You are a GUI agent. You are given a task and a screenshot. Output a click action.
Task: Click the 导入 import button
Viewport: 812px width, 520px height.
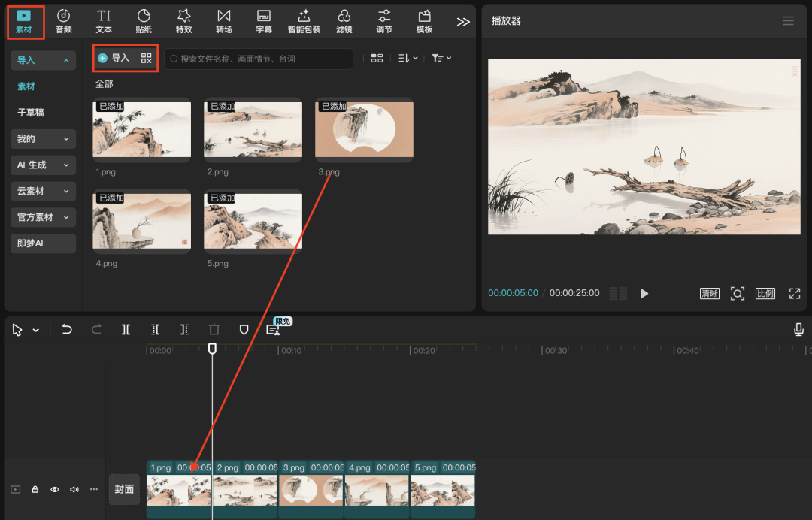(x=114, y=58)
